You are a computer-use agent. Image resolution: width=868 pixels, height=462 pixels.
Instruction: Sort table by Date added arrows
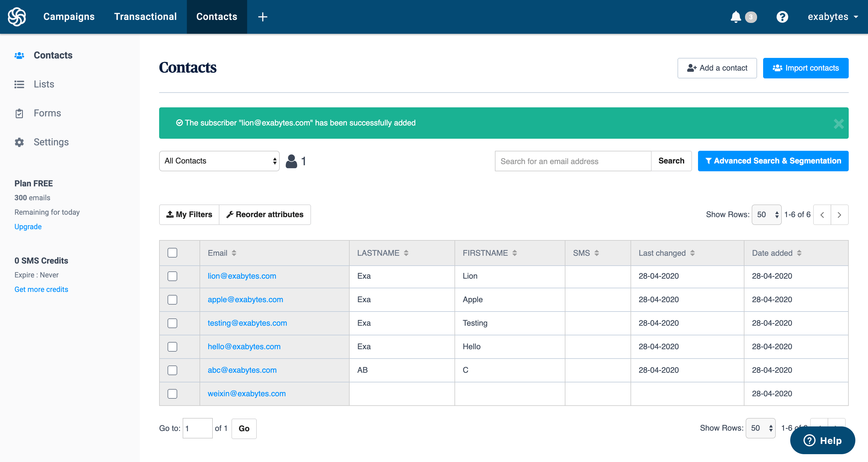coord(799,253)
